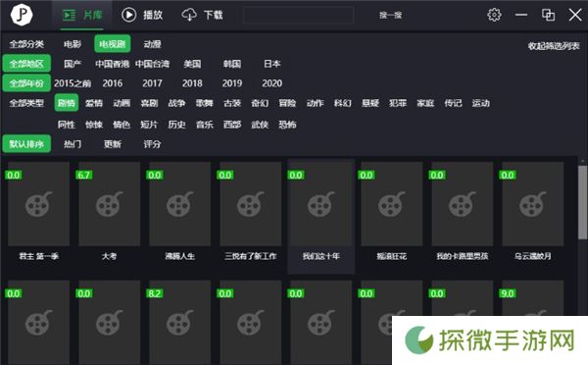Choose the 歌舞 genre

coord(205,102)
